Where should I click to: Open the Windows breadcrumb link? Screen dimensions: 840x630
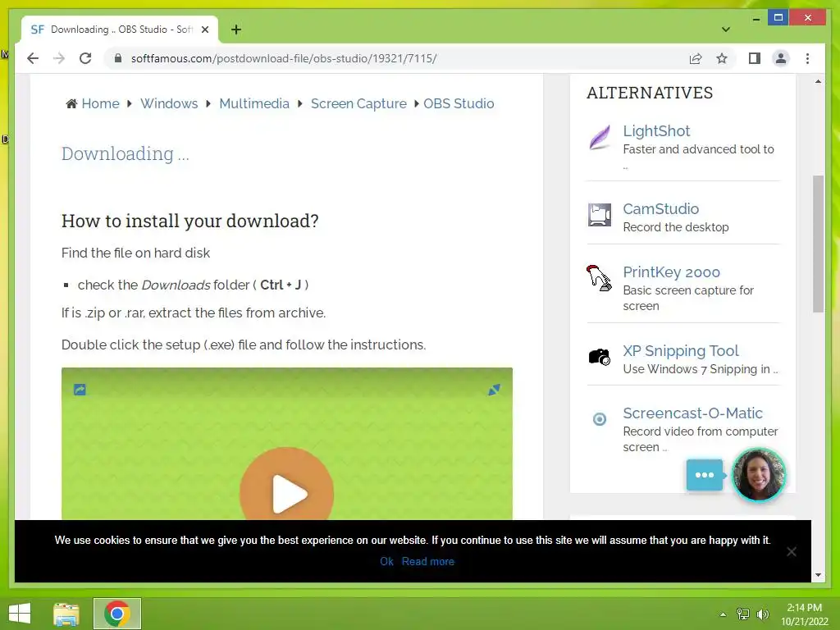(169, 103)
